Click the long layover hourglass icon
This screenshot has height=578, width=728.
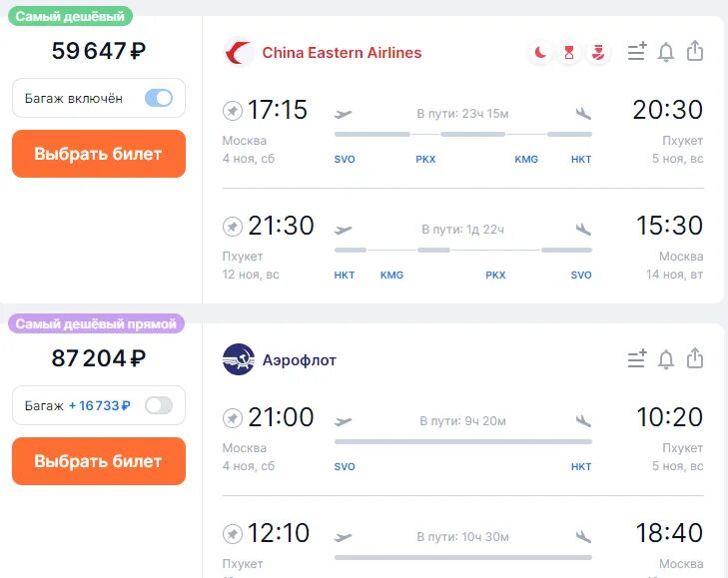(x=569, y=53)
